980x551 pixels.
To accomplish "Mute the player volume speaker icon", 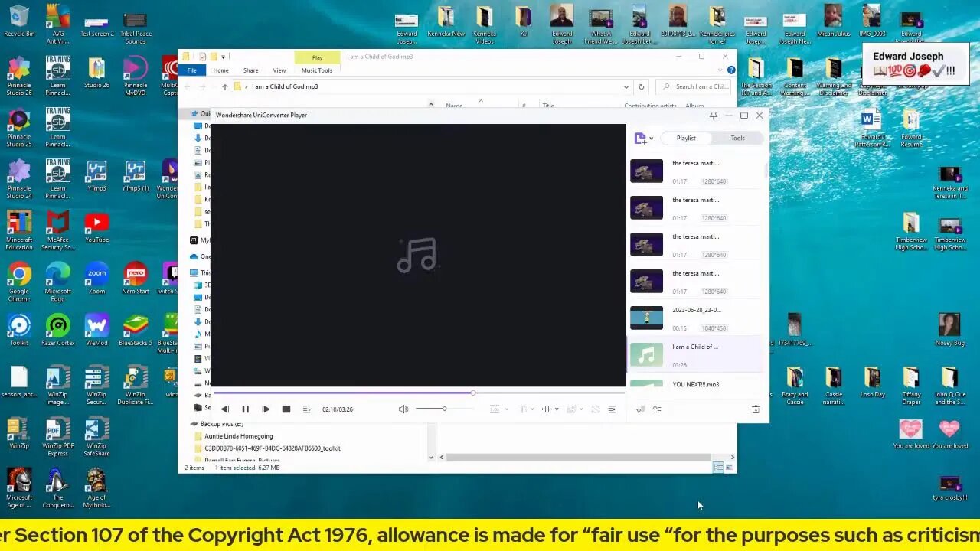I will pos(403,409).
